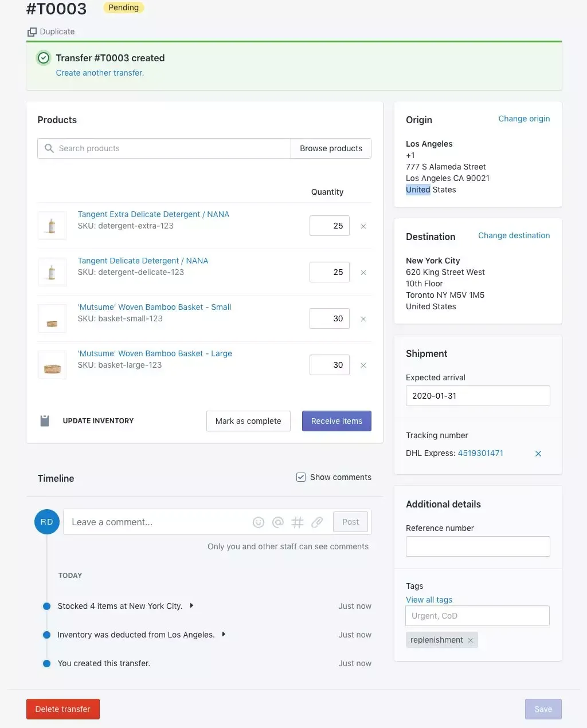Focus the Reference number field
This screenshot has width=587, height=728.
pos(478,546)
